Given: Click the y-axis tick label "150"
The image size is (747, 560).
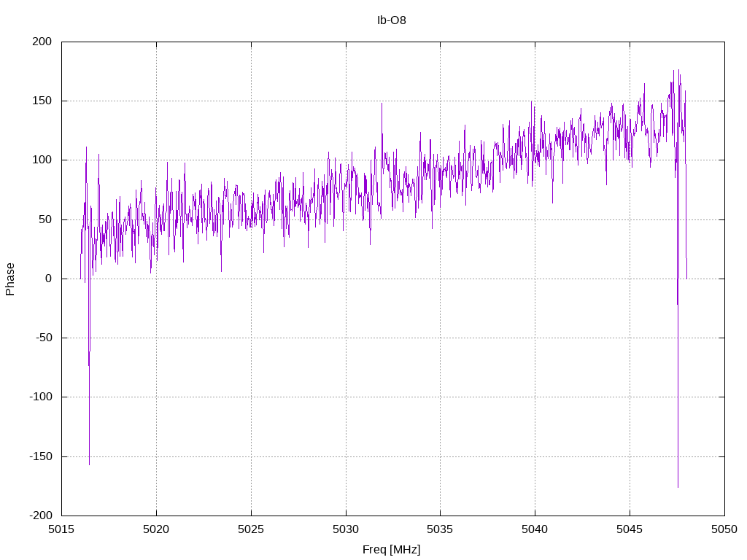Looking at the screenshot, I should point(42,101).
